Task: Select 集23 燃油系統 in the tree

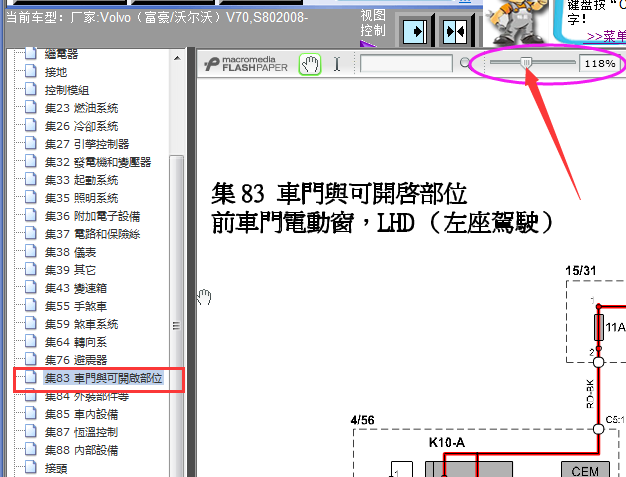Action: click(x=81, y=108)
